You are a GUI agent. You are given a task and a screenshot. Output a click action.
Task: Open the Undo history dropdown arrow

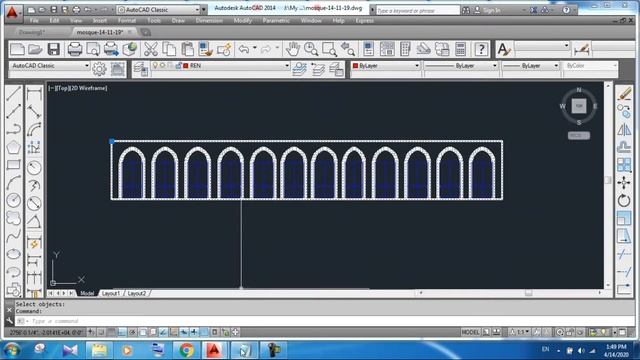click(254, 49)
